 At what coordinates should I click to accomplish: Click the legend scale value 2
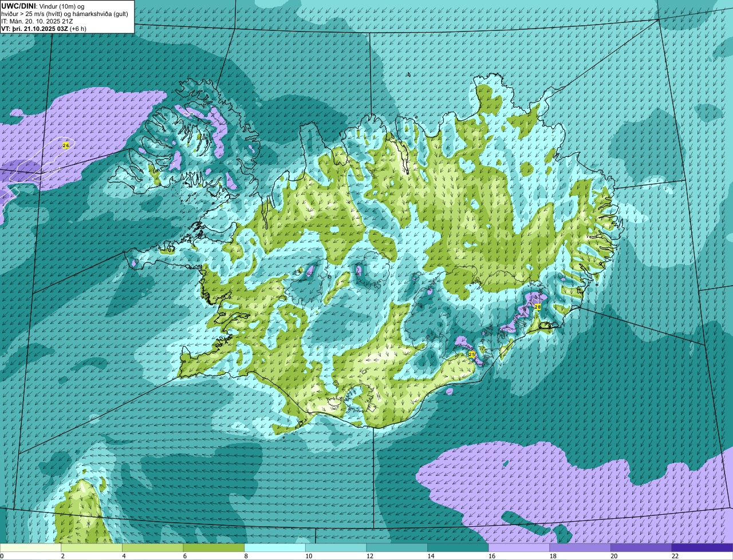(62, 556)
